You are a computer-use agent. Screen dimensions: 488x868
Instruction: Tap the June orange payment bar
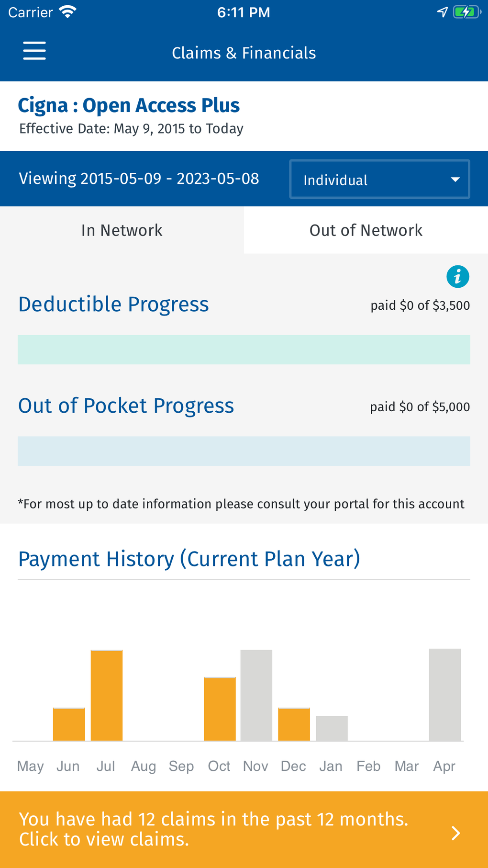[x=69, y=724]
